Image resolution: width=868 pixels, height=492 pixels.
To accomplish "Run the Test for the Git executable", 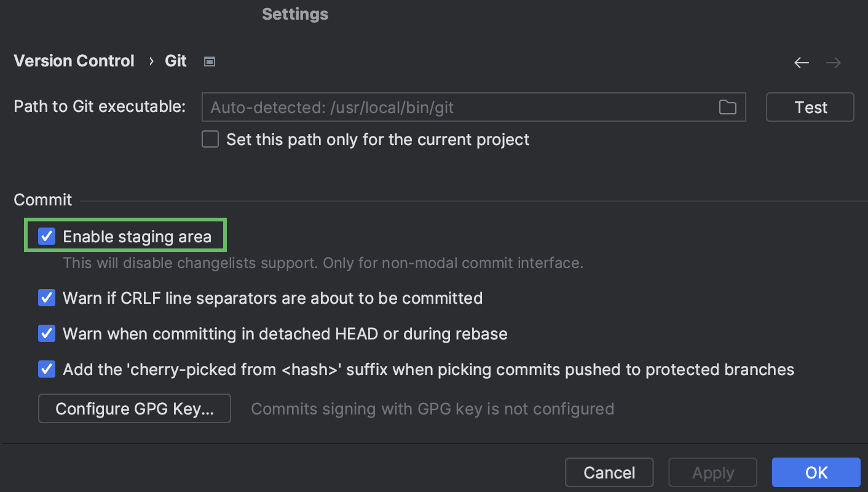I will tap(810, 107).
